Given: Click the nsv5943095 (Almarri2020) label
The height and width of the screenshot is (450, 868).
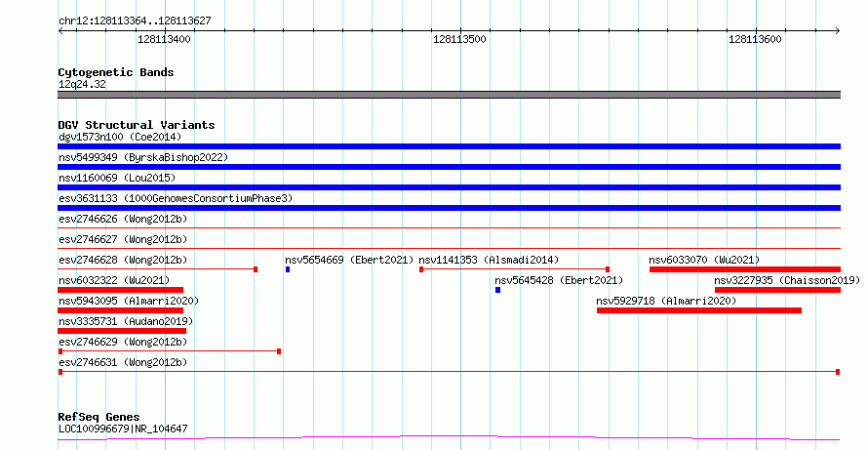Looking at the screenshot, I should (129, 301).
